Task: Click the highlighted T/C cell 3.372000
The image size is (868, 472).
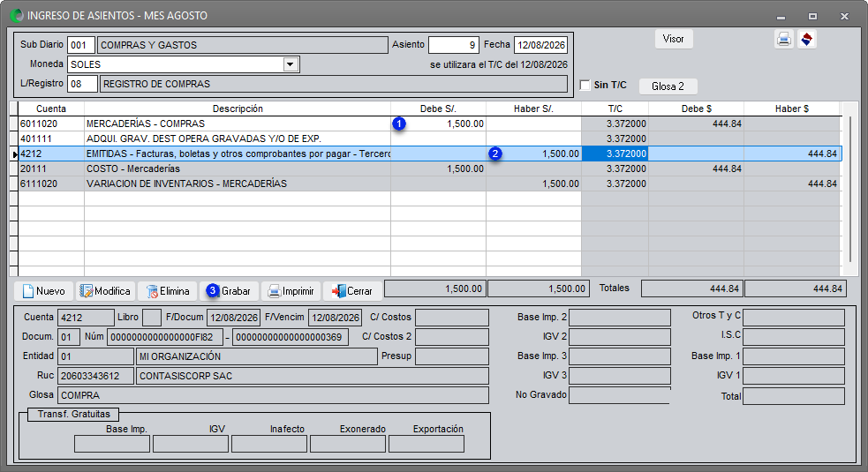Action: pyautogui.click(x=615, y=154)
